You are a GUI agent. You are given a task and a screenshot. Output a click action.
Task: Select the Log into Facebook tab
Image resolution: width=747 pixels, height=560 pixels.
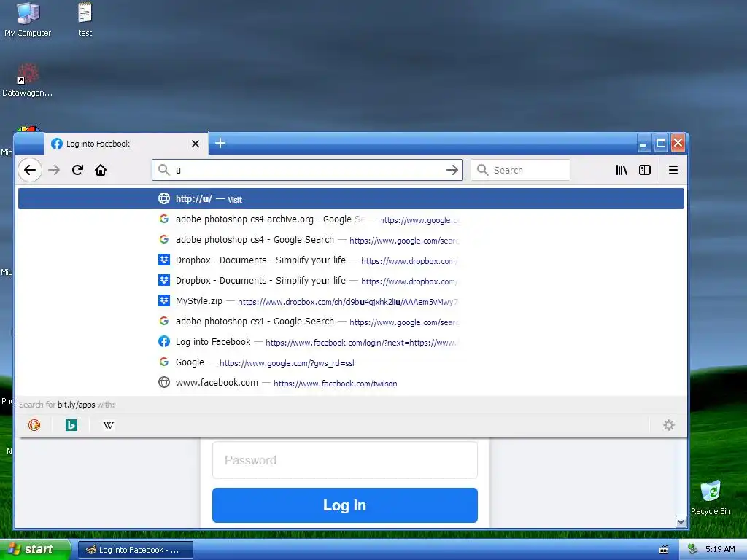pos(125,144)
